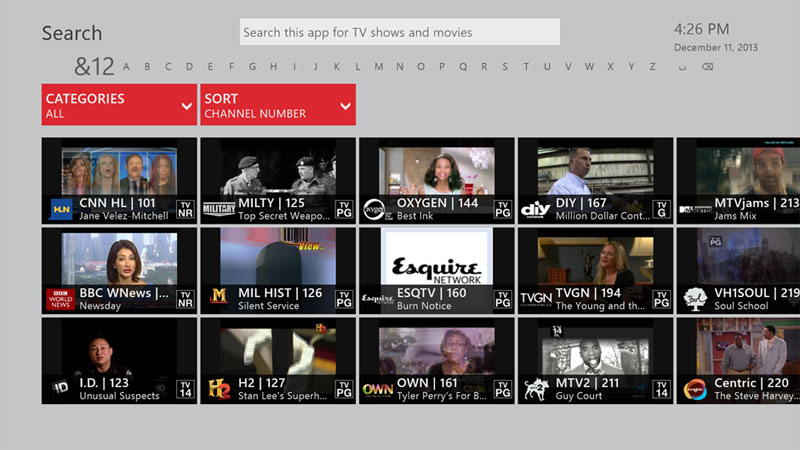Click the Investigation Discovery ID logo
Screen dimensions: 800x450
point(60,388)
